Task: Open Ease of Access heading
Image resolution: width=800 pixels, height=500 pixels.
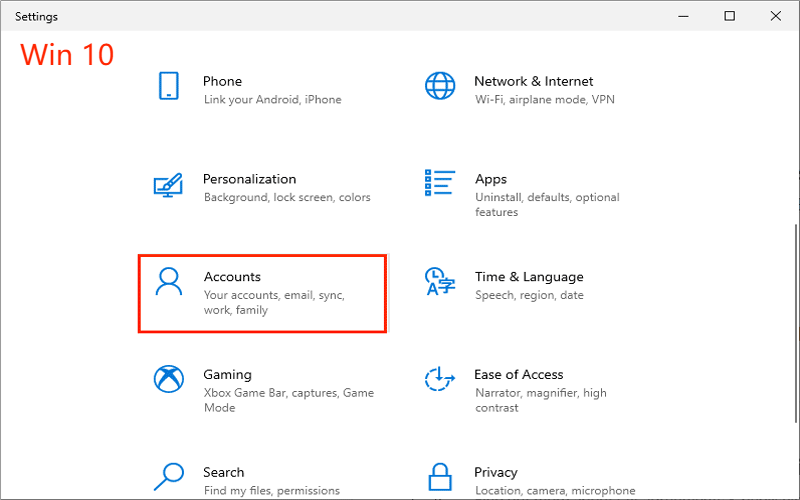Action: pos(518,374)
